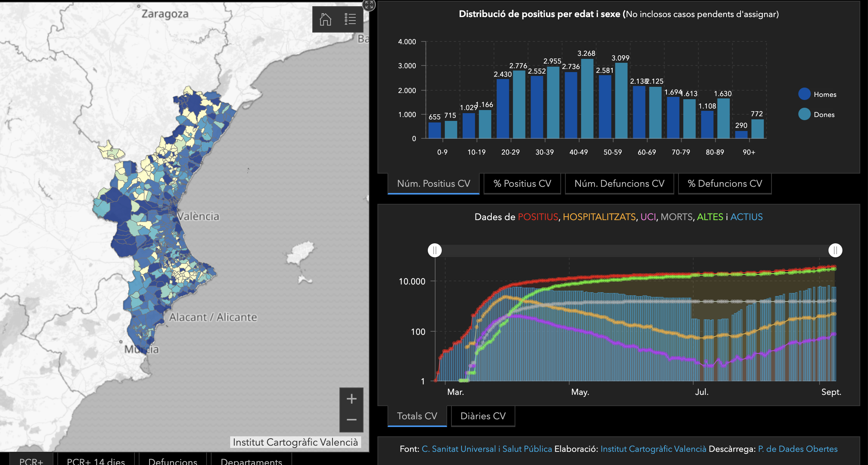The image size is (868, 465).
Task: Open the Defuncions map tab
Action: click(x=173, y=461)
